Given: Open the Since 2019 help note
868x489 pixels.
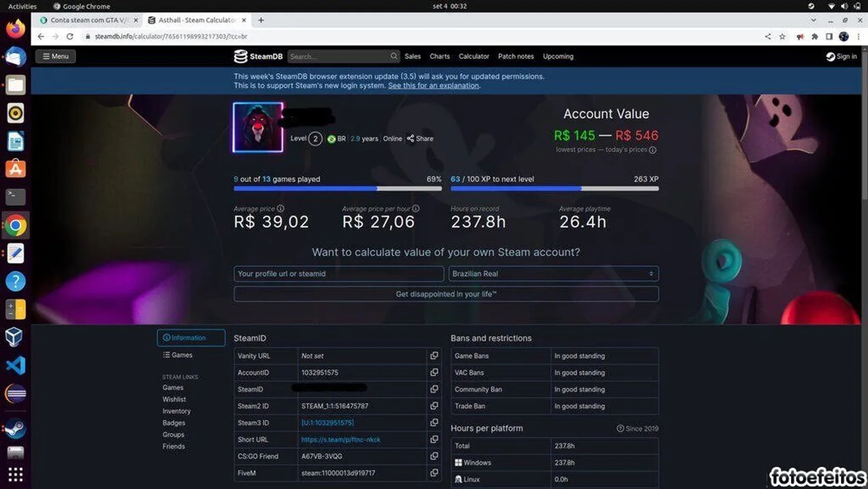Looking at the screenshot, I should [x=637, y=428].
